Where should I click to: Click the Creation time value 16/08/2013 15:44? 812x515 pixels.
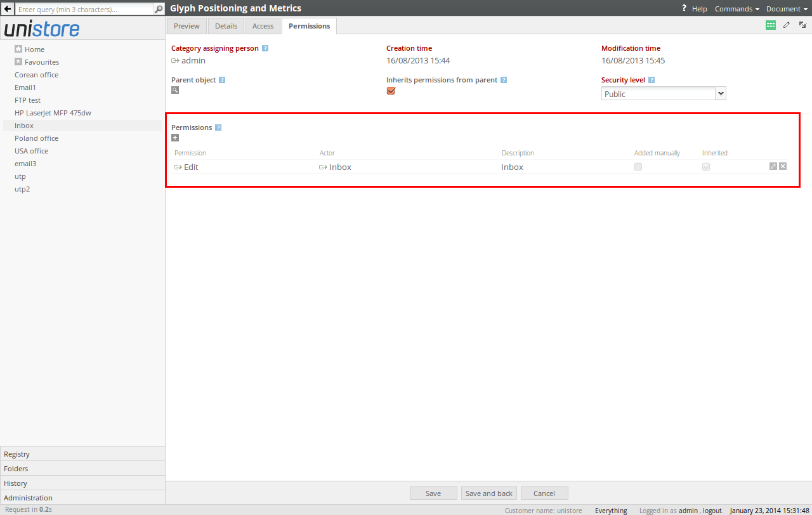point(418,61)
